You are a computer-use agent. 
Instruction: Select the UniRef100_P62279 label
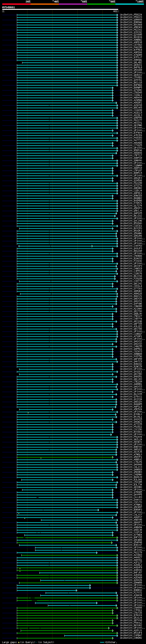pyautogui.click(x=131, y=552)
